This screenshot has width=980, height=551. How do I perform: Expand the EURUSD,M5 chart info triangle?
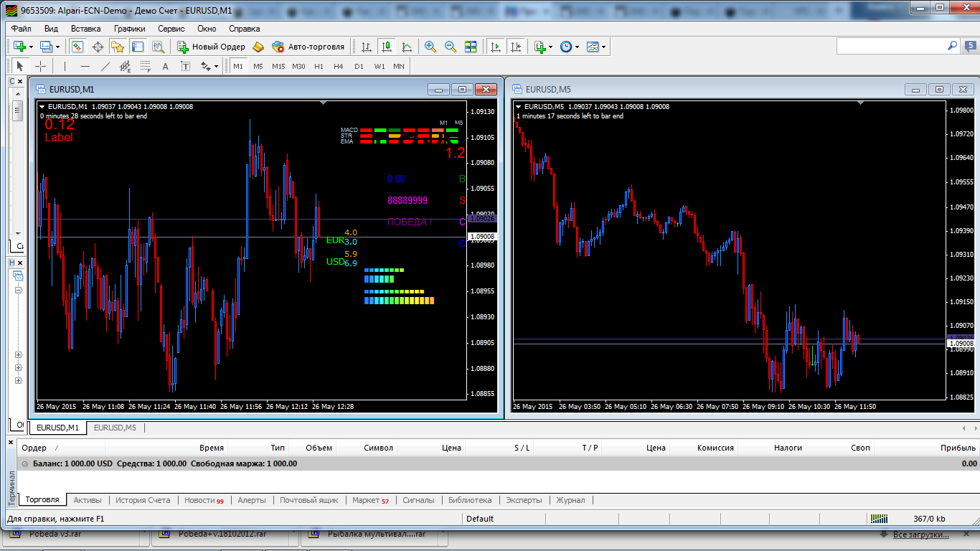[x=518, y=107]
